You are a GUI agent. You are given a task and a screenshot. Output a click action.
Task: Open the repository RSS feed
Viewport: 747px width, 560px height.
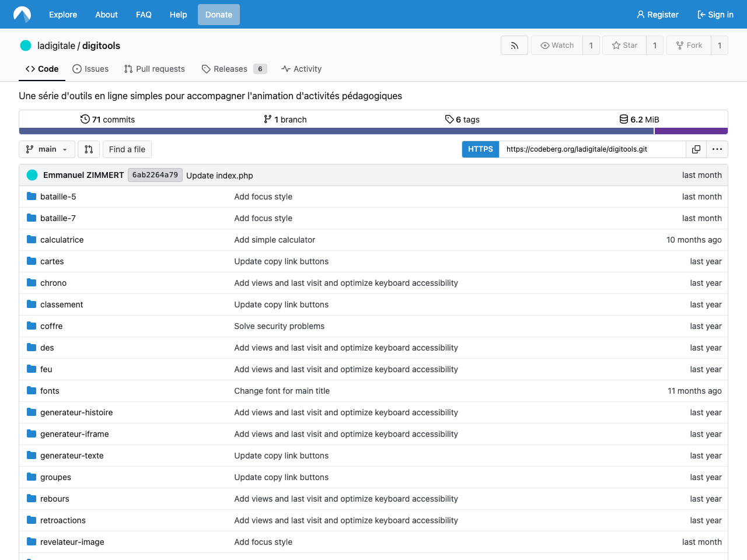514,45
